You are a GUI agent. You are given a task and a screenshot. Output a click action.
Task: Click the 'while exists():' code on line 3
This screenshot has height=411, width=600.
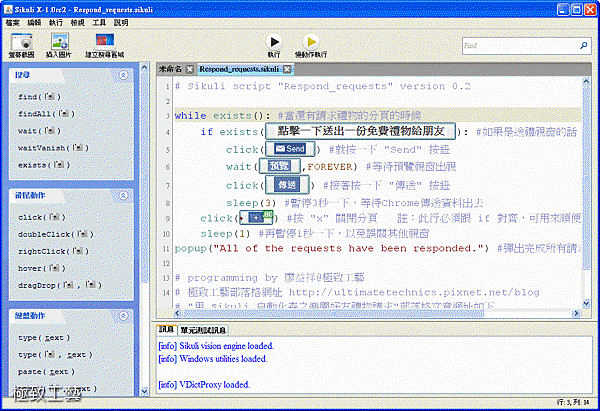click(223, 116)
